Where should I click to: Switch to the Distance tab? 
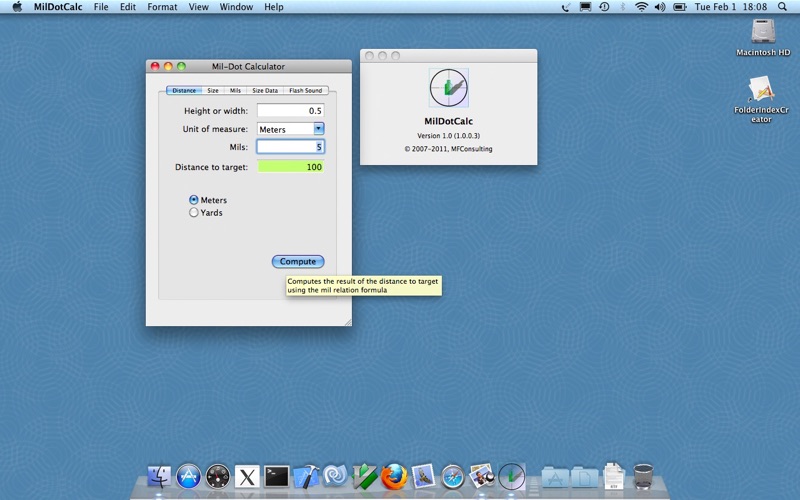click(184, 90)
